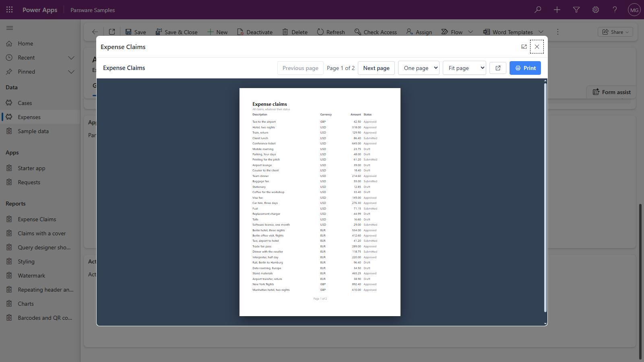Screen dimensions: 644x362
Task: Click the Form assist button
Action: click(x=611, y=92)
